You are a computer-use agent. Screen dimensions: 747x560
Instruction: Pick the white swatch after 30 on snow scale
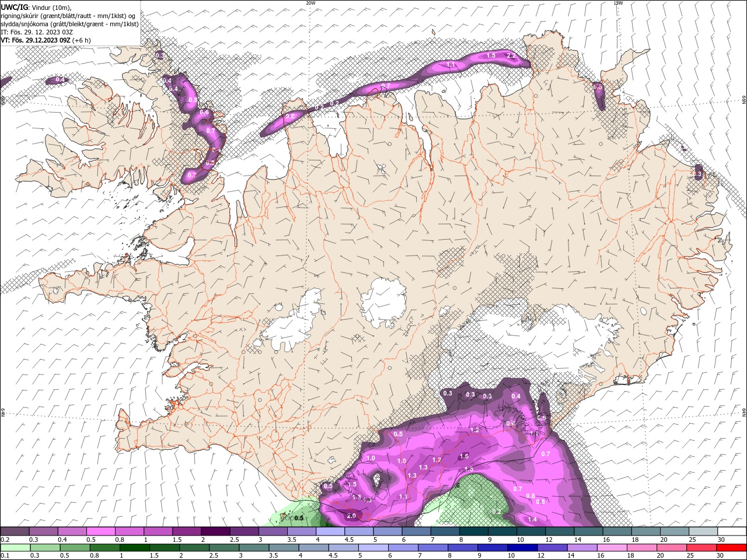click(732, 531)
